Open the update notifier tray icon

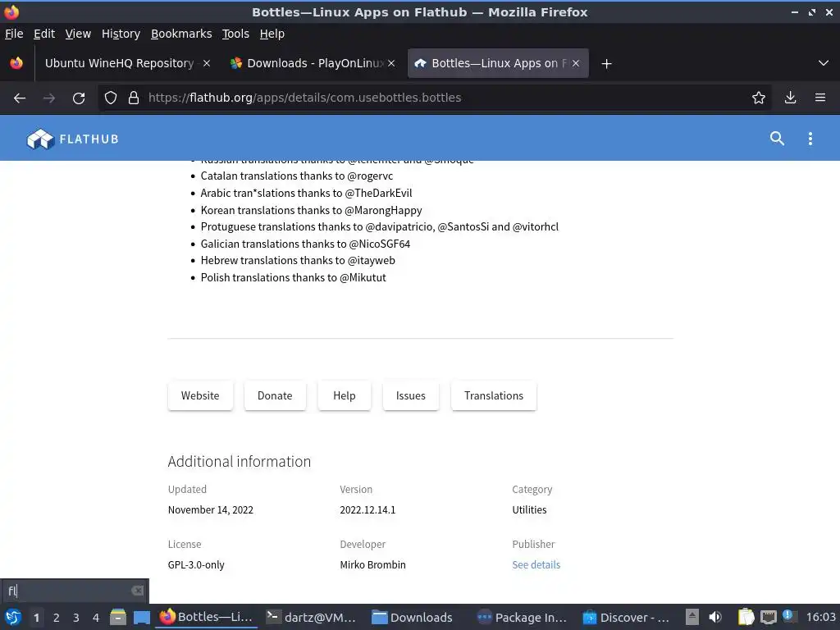pyautogui.click(x=788, y=616)
